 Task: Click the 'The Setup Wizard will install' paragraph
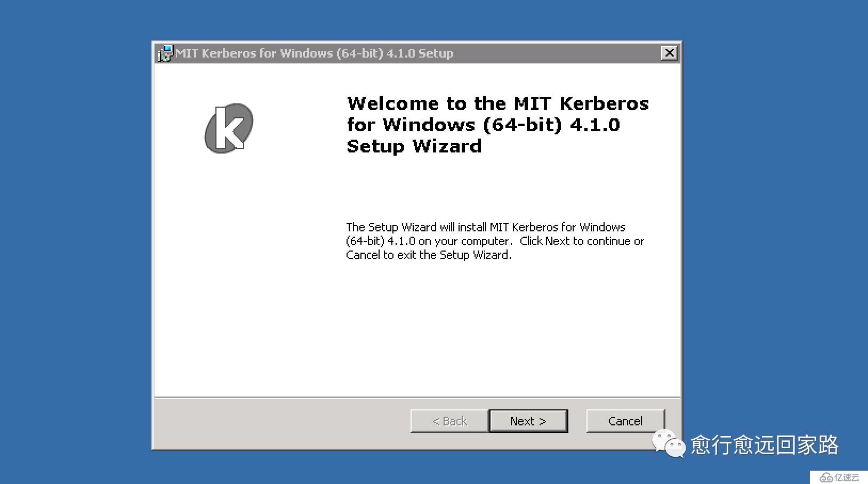[x=495, y=241]
